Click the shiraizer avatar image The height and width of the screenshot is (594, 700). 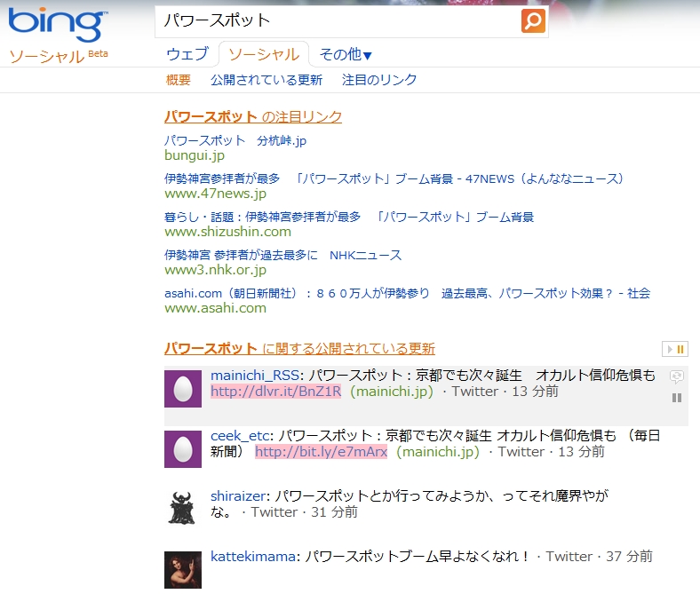182,508
